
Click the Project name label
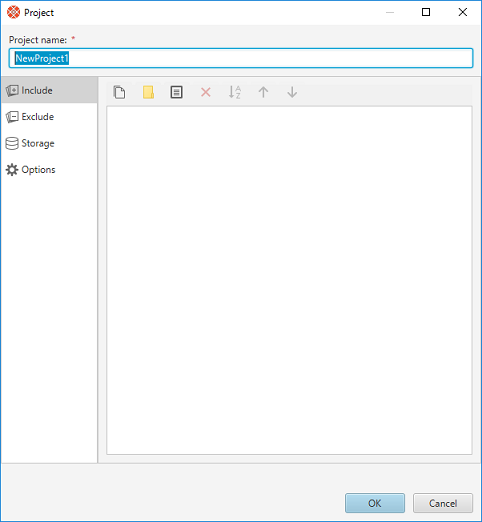(x=38, y=40)
